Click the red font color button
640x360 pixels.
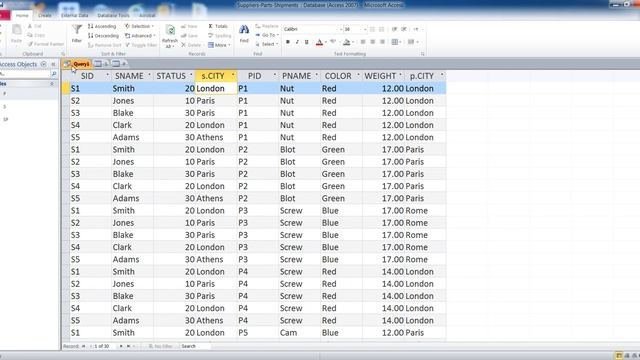[319, 42]
